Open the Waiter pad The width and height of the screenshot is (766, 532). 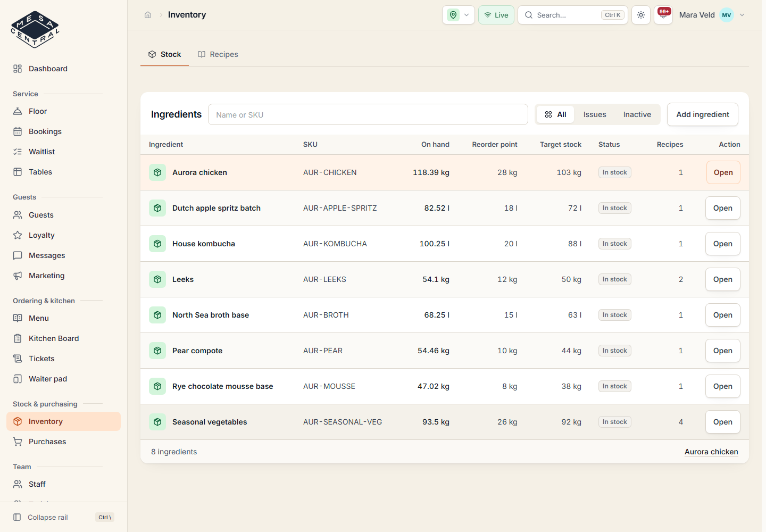click(63, 379)
